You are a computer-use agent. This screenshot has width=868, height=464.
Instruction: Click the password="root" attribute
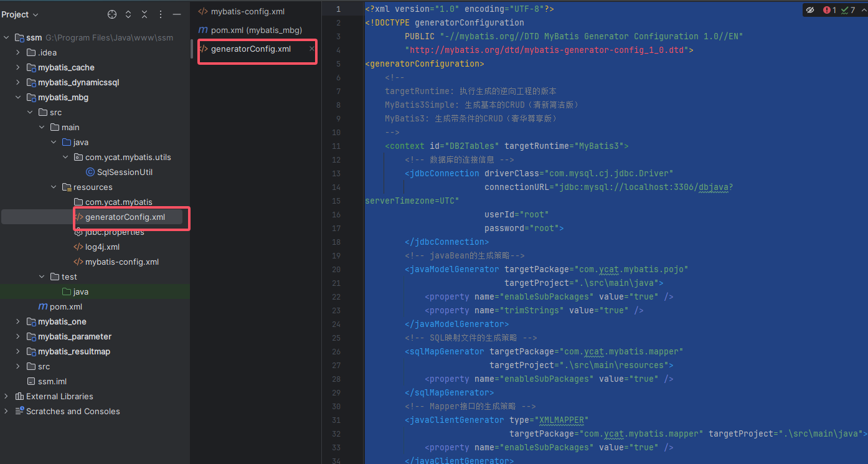tap(522, 228)
